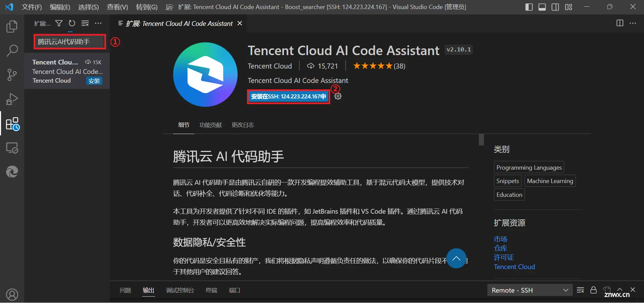The image size is (644, 303).
Task: Select the Snippets category tag
Action: (507, 181)
